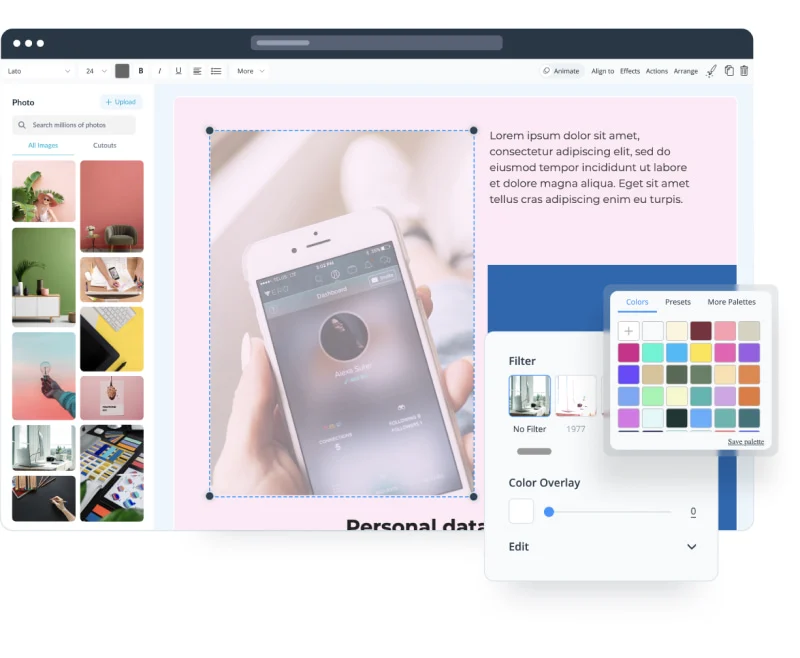This screenshot has height=658, width=800.
Task: Select desk with monitor photo
Action: (x=44, y=448)
